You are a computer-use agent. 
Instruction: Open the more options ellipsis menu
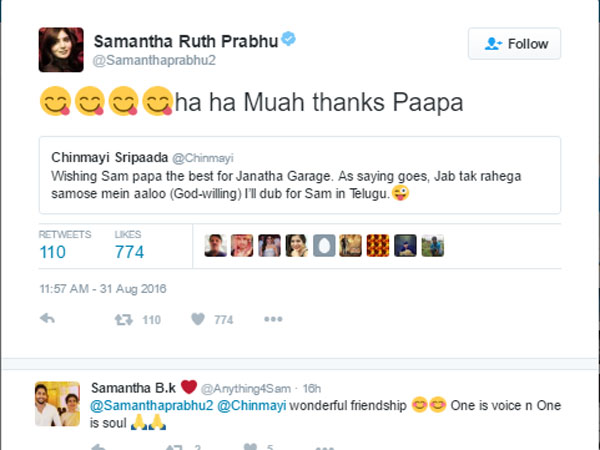pos(273,319)
